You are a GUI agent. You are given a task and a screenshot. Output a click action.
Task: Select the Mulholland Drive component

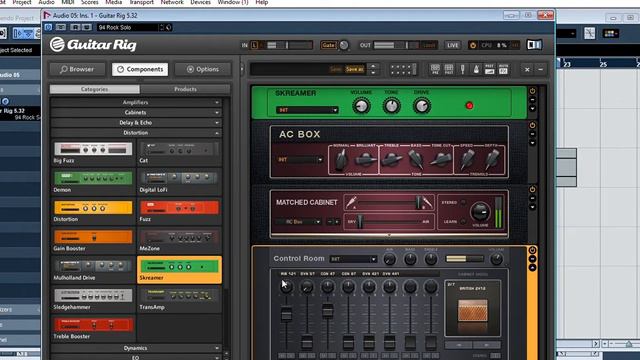(x=93, y=270)
